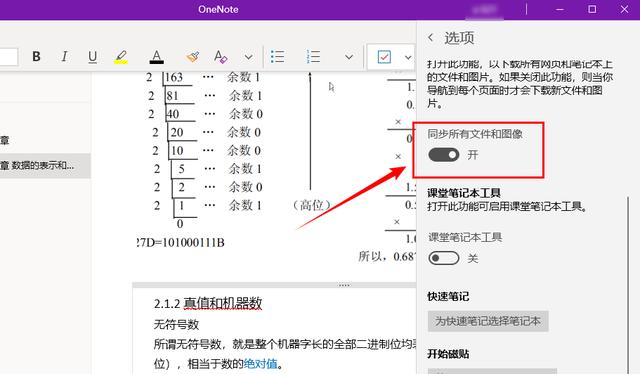Add a to-do checkbox tag
Image resolution: width=640 pixels, height=374 pixels.
point(384,57)
